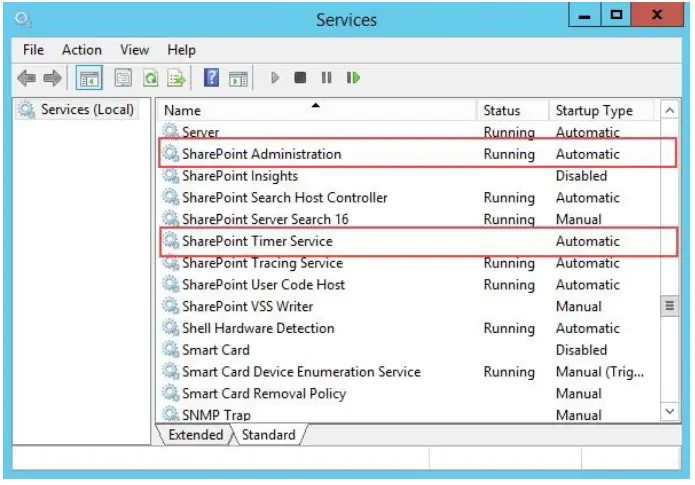Click the Back arrow in toolbar
Screen dimensions: 695x485
point(26,78)
